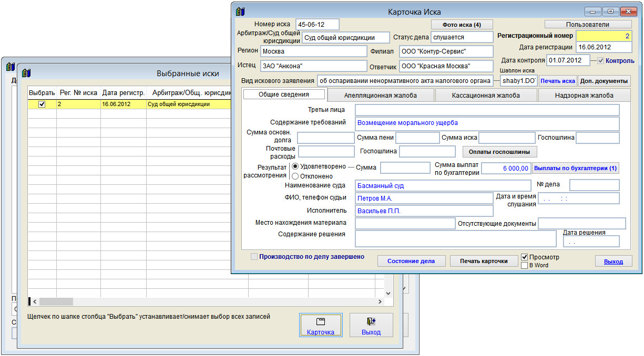Click the Фото иска (4) button
Image resolution: width=644 pixels, height=356 pixels.
[x=462, y=25]
